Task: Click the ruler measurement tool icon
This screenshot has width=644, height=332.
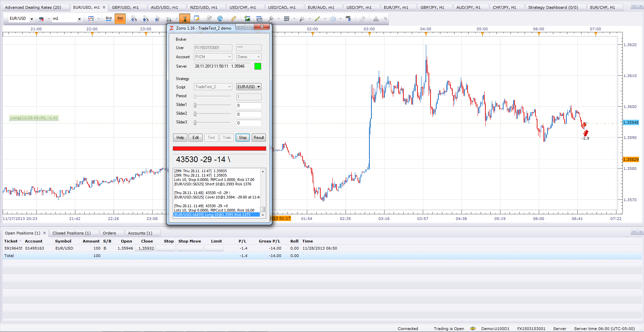Action: tap(233, 19)
